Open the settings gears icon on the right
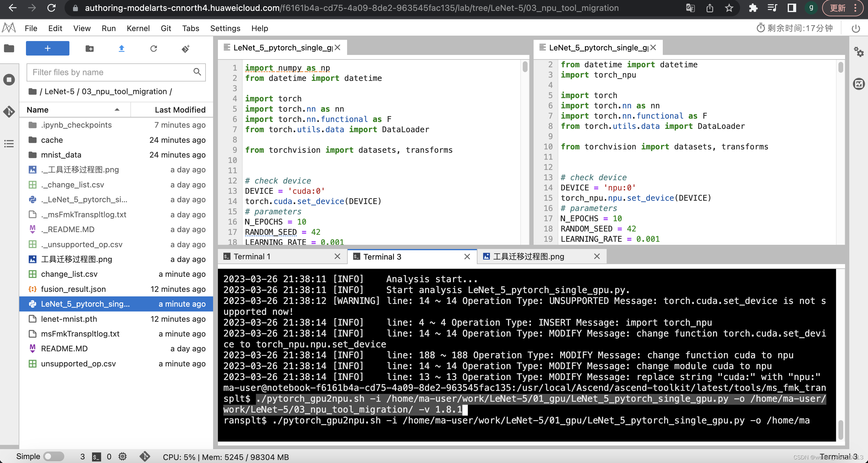Screen dimensions: 868x463 coord(860,52)
